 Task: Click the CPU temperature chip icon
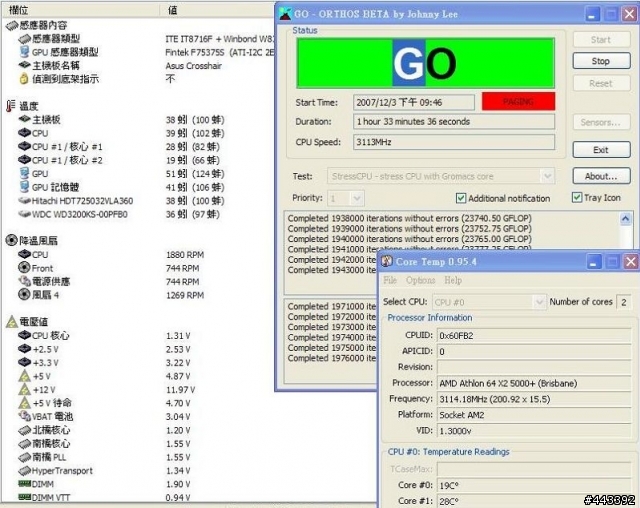pos(24,133)
